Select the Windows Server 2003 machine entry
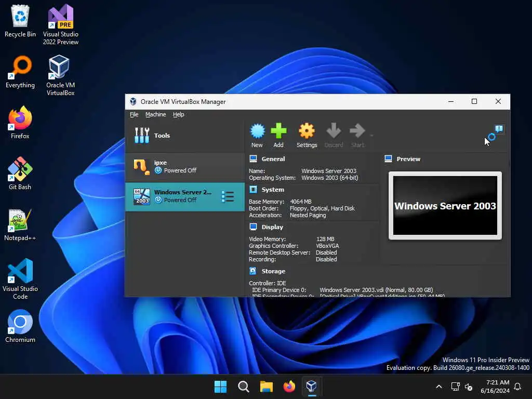The height and width of the screenshot is (399, 532). tap(185, 197)
